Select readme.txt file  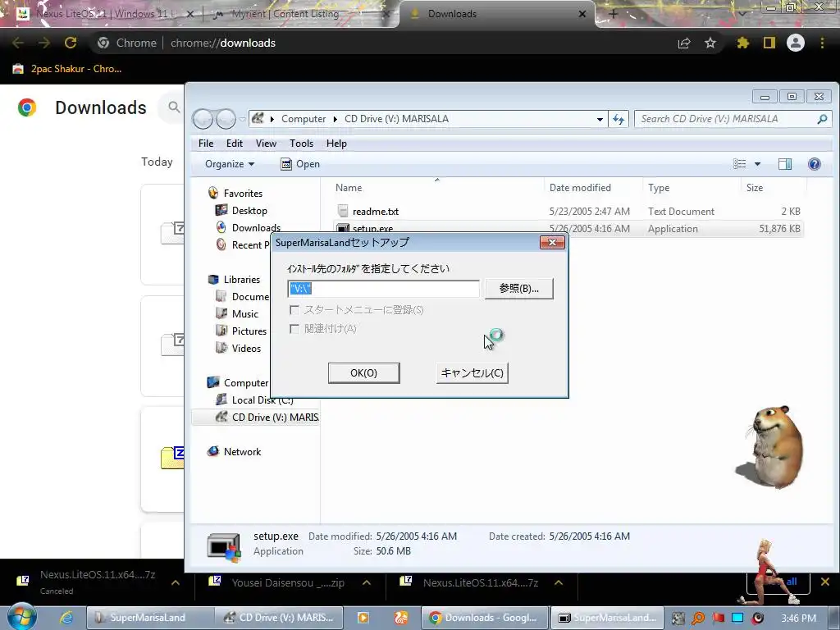375,212
